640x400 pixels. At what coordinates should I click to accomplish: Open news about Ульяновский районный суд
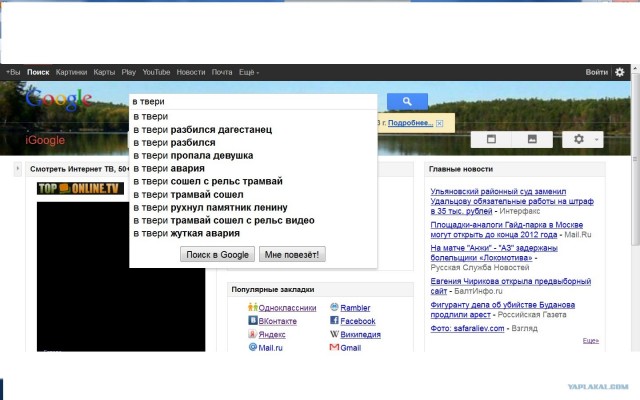click(512, 201)
